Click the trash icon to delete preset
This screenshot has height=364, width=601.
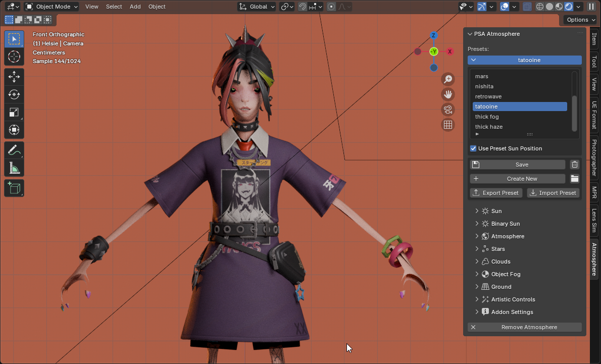point(574,165)
